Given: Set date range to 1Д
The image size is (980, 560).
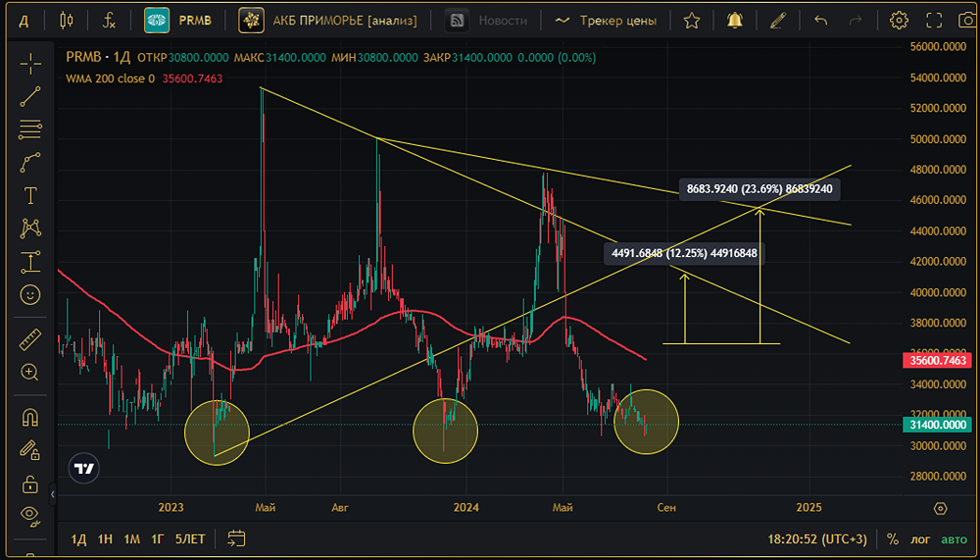Looking at the screenshot, I should (78, 538).
